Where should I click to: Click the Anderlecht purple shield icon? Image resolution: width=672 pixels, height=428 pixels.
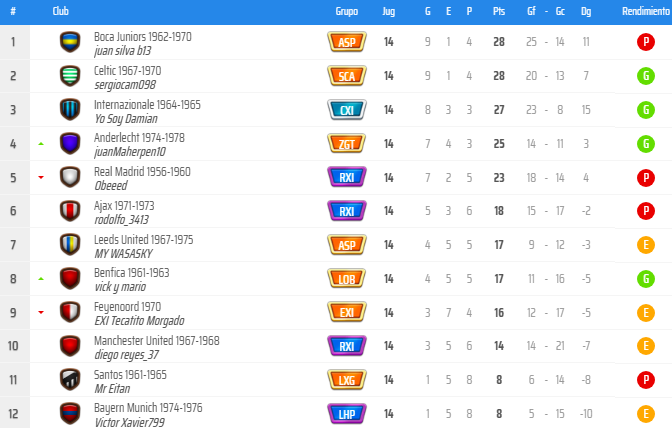coord(70,144)
